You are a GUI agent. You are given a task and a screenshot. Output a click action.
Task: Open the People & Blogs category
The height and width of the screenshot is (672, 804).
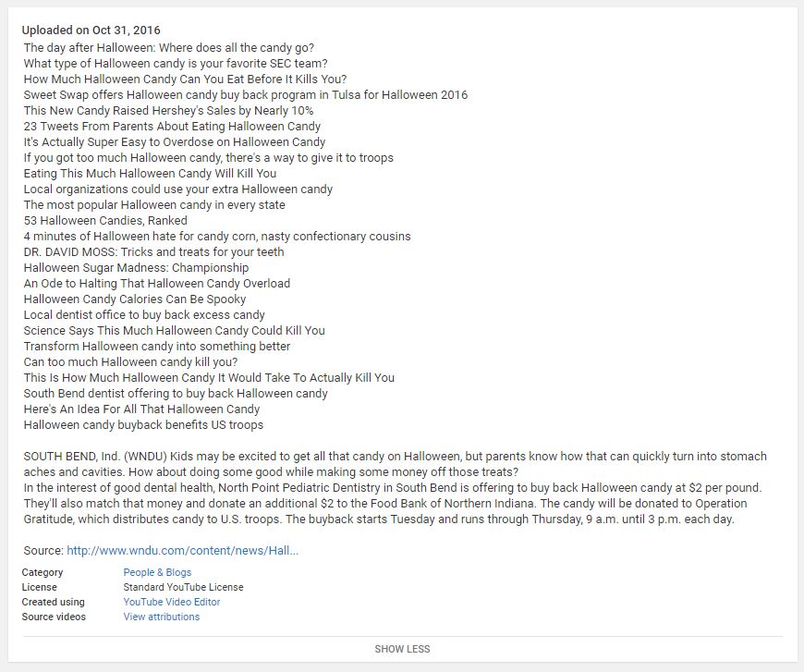(157, 572)
